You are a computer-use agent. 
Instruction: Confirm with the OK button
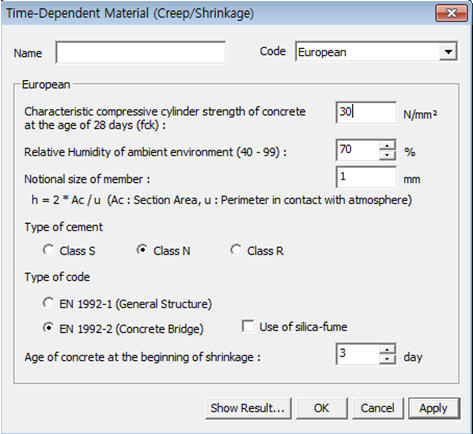coord(321,408)
